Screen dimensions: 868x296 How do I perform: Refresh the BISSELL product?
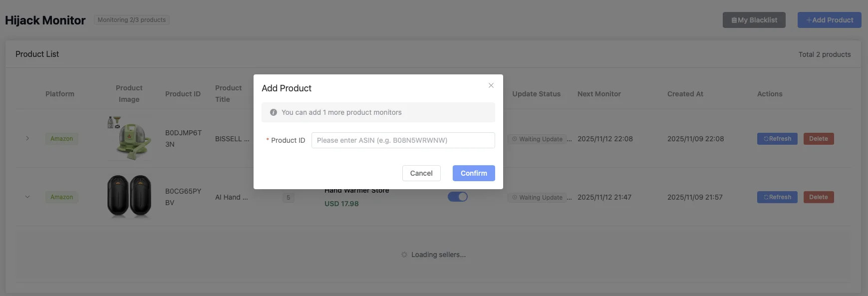(x=777, y=139)
